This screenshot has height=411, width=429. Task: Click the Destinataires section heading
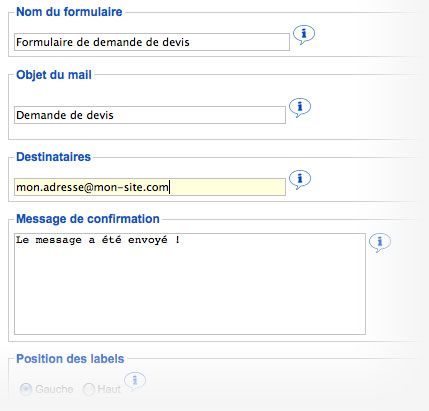53,157
